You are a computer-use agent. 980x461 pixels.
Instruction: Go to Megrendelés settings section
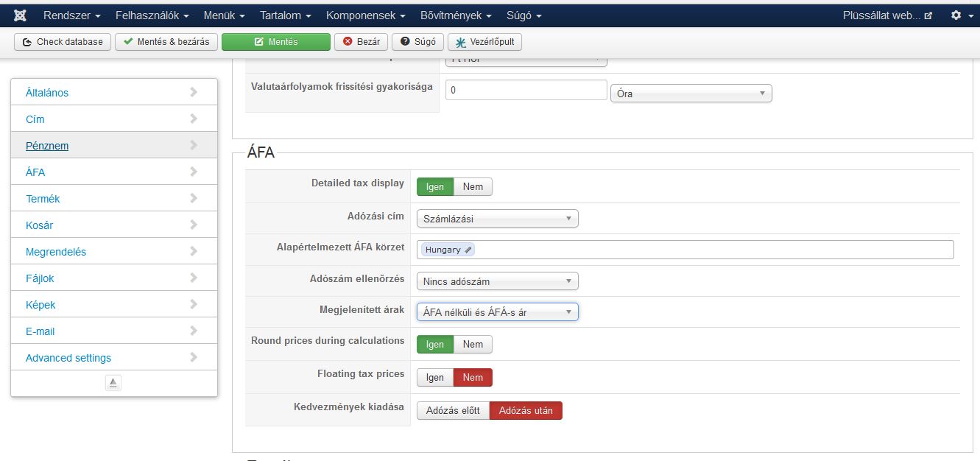click(114, 251)
